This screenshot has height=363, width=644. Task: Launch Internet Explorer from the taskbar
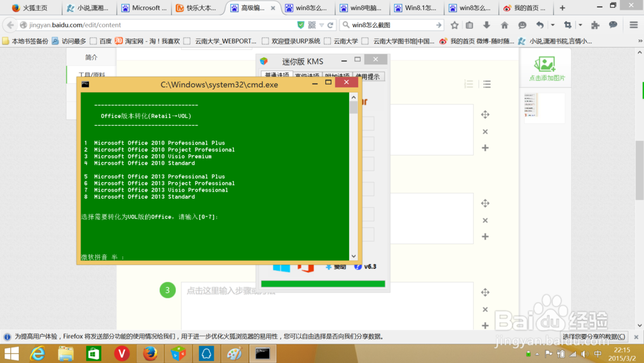tap(38, 354)
